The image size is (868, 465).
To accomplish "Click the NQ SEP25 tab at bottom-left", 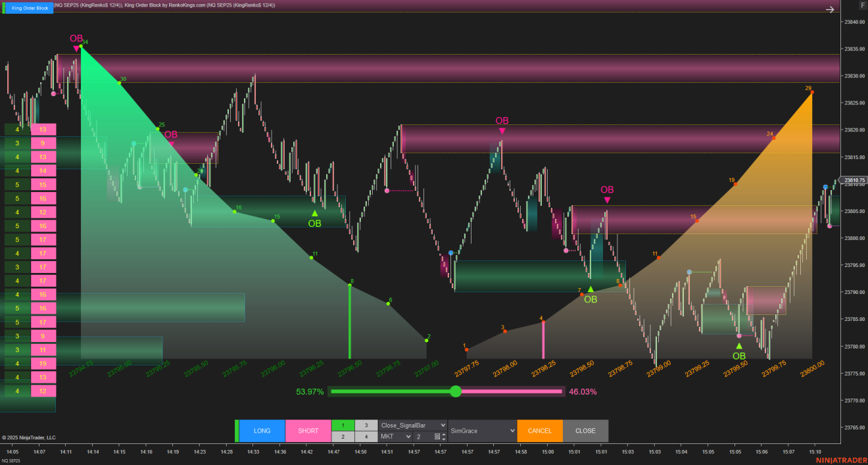I will point(10,460).
